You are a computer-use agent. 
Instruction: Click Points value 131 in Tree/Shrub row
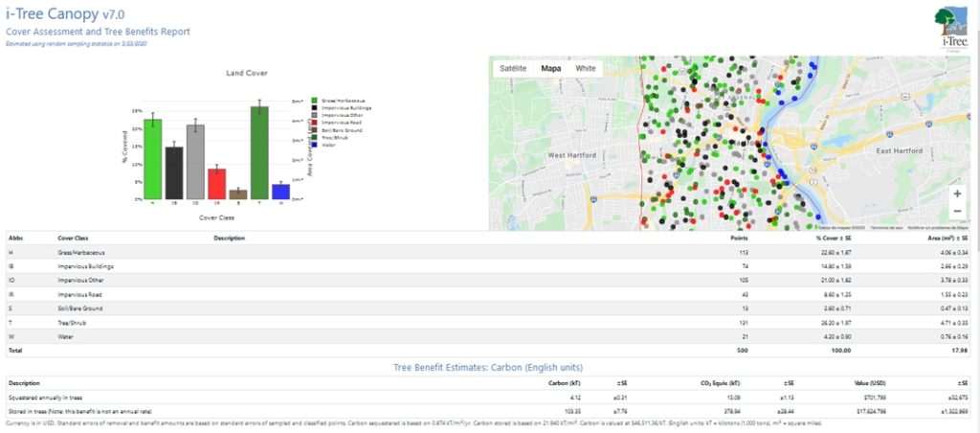click(744, 323)
